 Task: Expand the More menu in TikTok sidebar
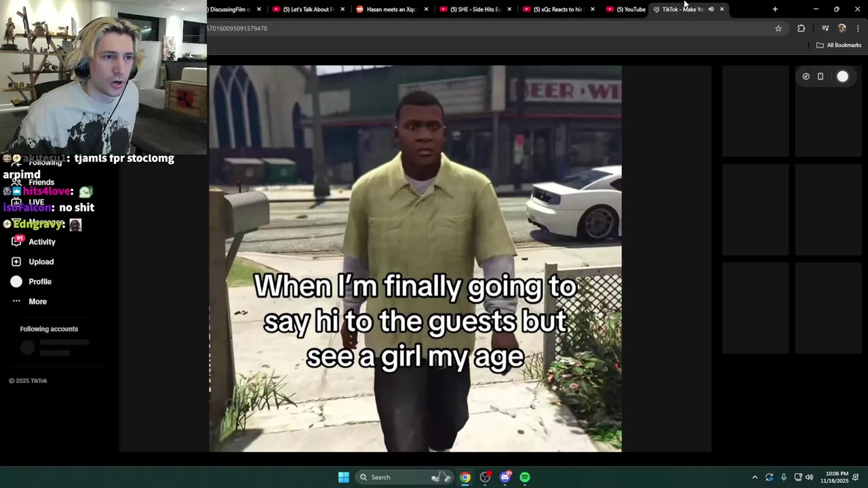click(x=28, y=302)
